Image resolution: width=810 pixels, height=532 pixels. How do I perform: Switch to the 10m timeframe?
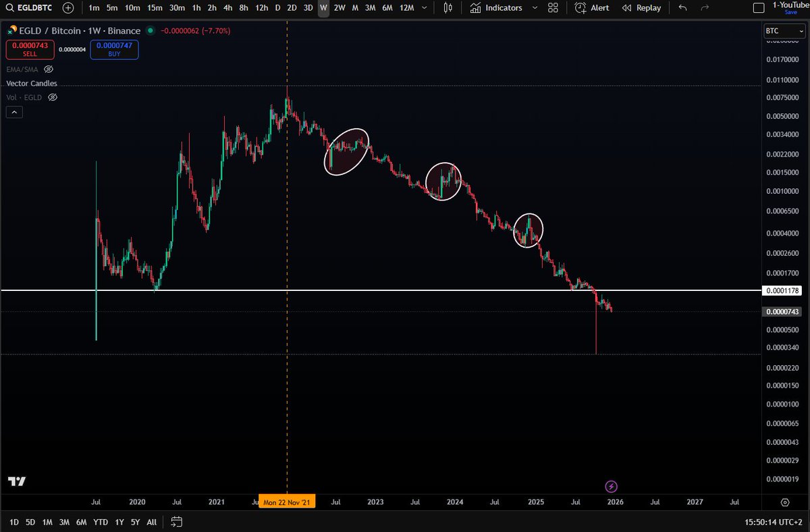coord(133,8)
